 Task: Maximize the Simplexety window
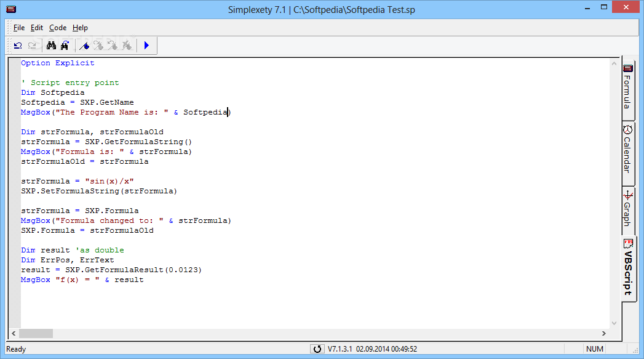604,7
